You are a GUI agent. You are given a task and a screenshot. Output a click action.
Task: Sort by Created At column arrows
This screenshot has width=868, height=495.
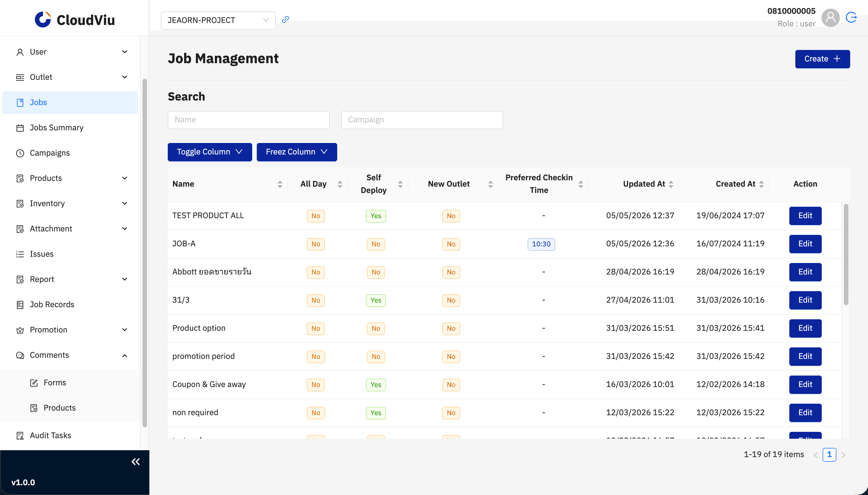point(761,184)
